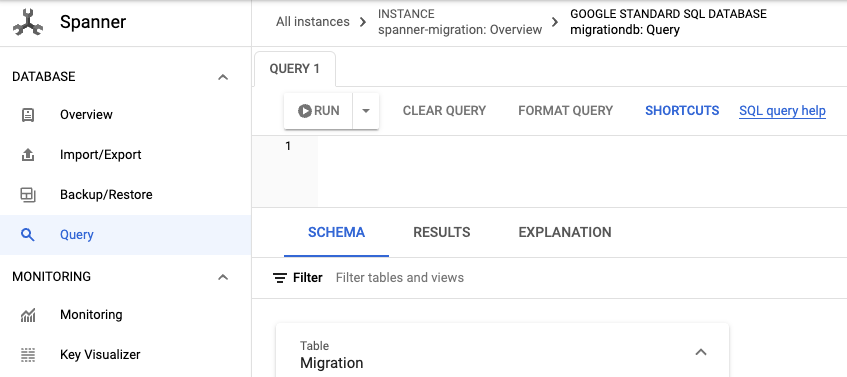Switch to the EXPLANATION tab
Image resolution: width=847 pixels, height=377 pixels.
point(565,232)
